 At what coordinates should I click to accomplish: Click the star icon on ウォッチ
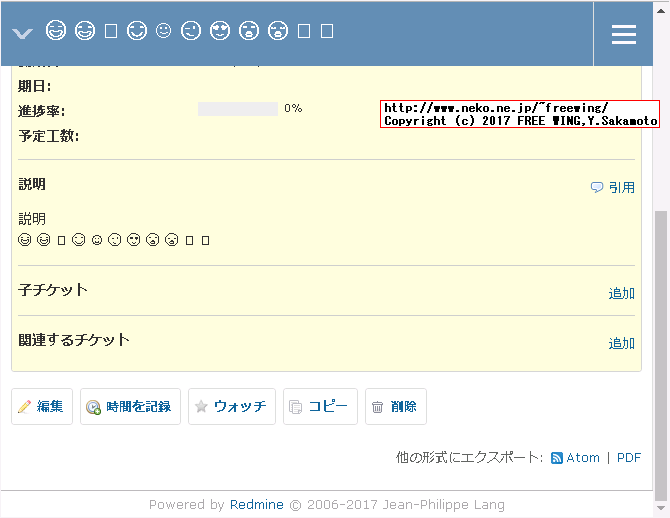click(x=201, y=406)
